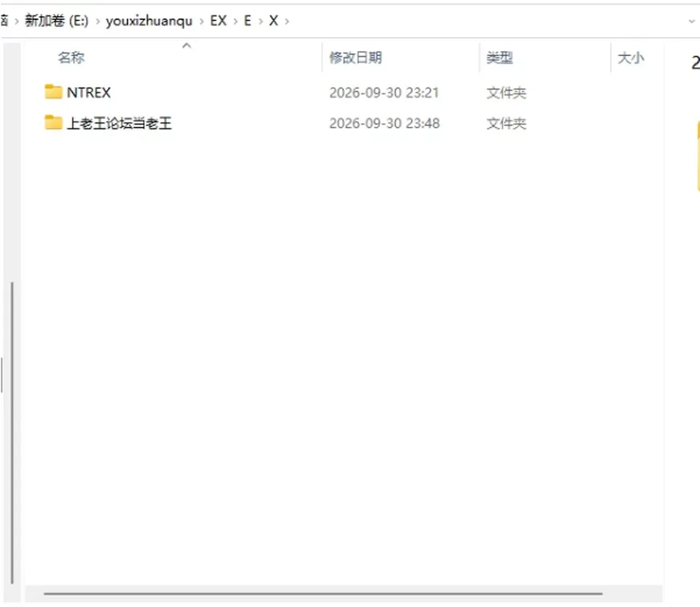Viewport: 700px width, 607px height.
Task: Sort files by 大小 column
Action: [631, 58]
